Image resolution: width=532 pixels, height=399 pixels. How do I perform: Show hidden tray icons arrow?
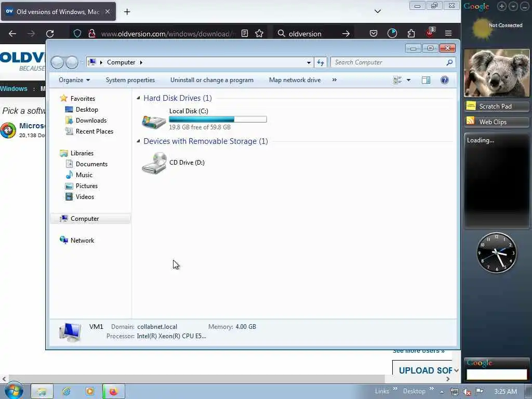(442, 392)
